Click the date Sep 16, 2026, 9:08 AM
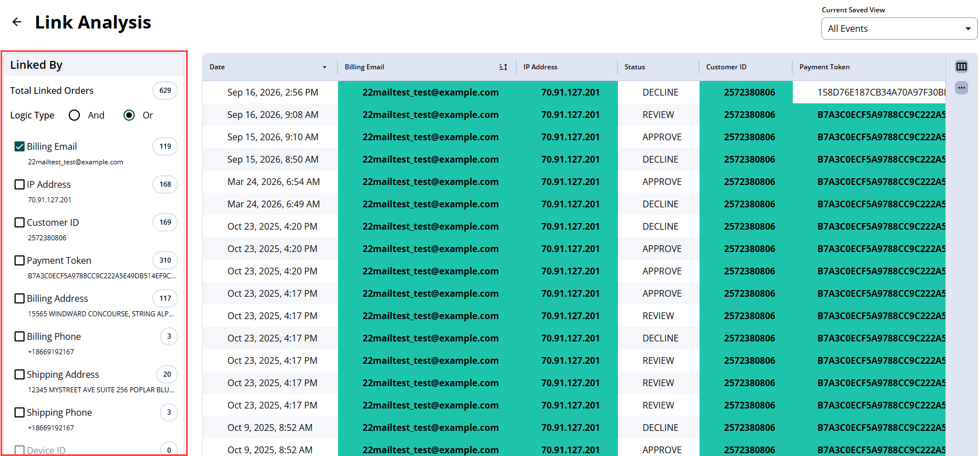The width and height of the screenshot is (980, 456). click(273, 115)
